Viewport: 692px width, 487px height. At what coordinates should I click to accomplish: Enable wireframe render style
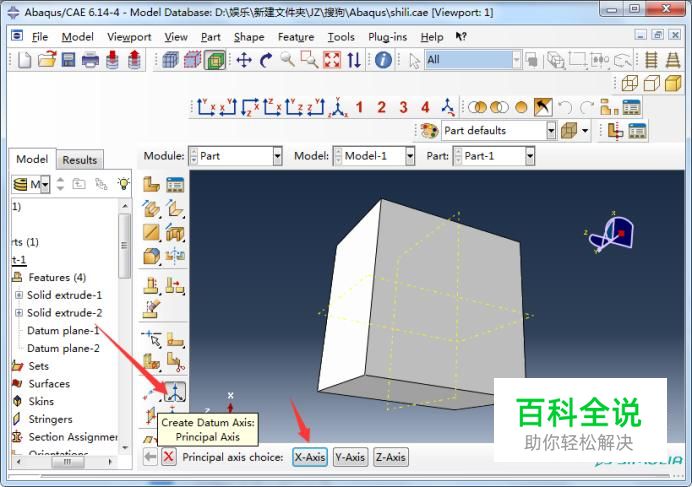630,83
